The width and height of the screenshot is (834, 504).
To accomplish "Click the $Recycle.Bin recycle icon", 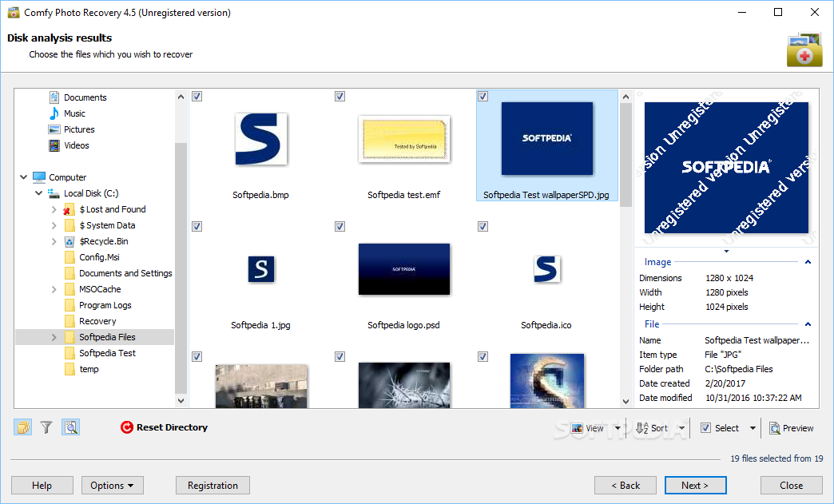I will click(x=69, y=241).
